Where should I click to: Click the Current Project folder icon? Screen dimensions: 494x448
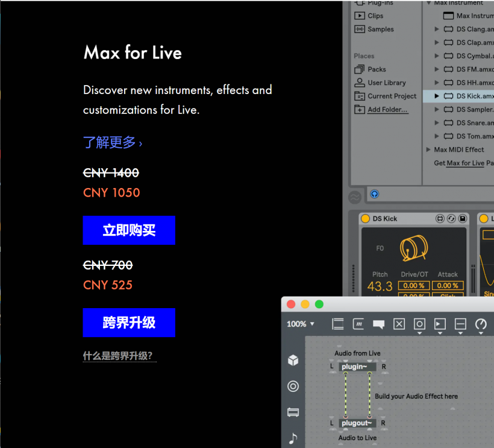(x=360, y=96)
